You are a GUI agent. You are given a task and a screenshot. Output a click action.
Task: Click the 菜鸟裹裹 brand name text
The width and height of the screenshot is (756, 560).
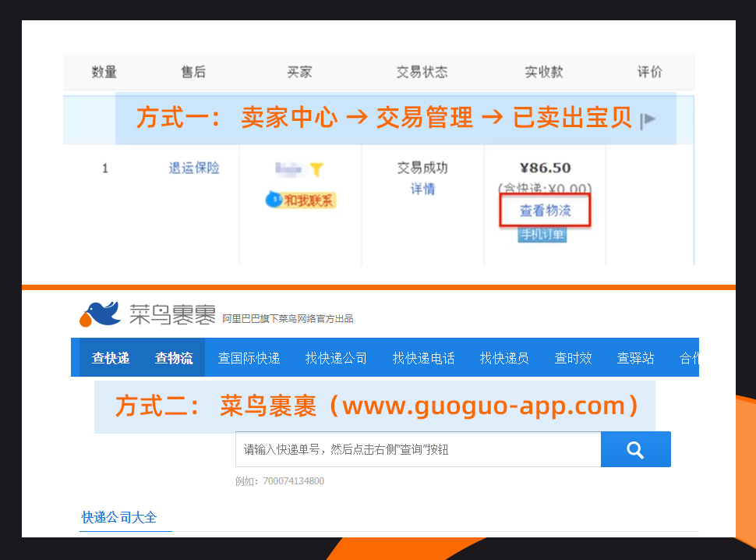(x=172, y=314)
